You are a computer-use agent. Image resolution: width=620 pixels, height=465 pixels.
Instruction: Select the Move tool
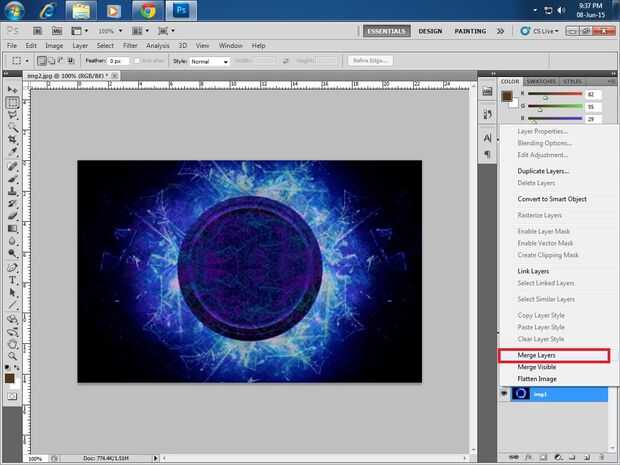(12, 90)
